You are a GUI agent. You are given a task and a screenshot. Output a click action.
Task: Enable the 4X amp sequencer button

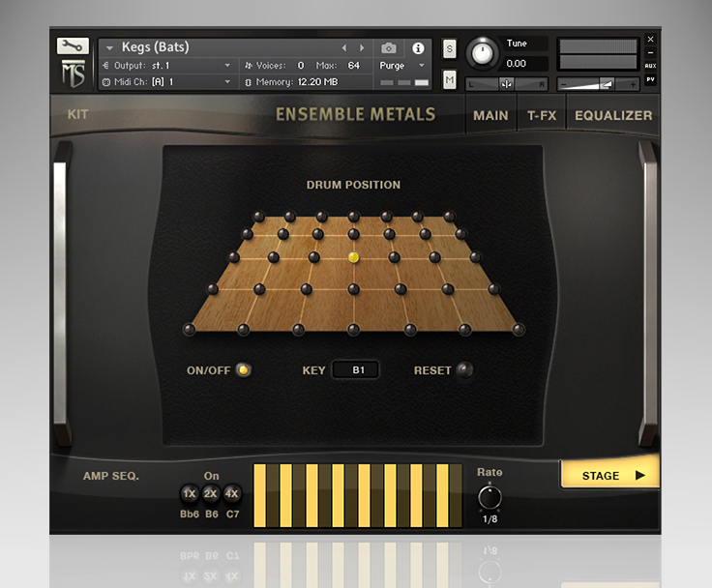coord(231,493)
